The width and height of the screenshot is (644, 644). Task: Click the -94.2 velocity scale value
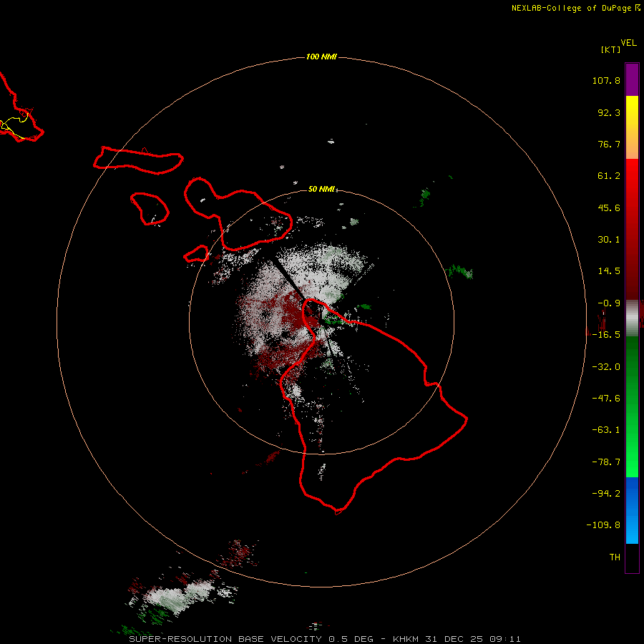606,493
